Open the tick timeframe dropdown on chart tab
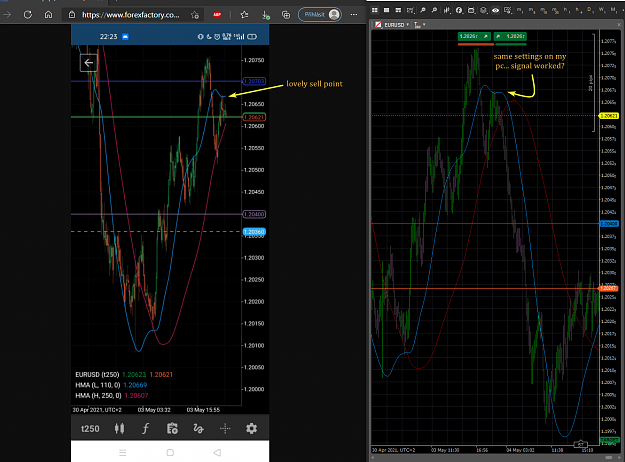Viewport: 625px width, 462px height. tap(419, 25)
